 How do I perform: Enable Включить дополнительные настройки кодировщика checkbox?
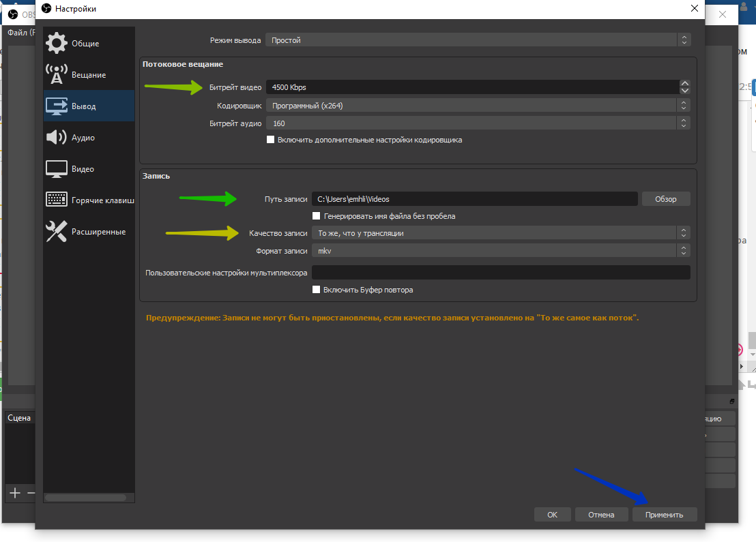(x=271, y=140)
